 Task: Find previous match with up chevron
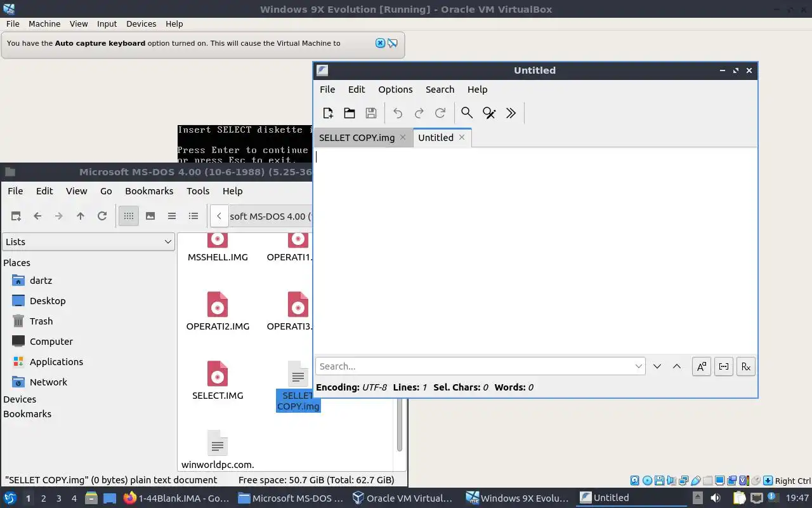pyautogui.click(x=677, y=366)
